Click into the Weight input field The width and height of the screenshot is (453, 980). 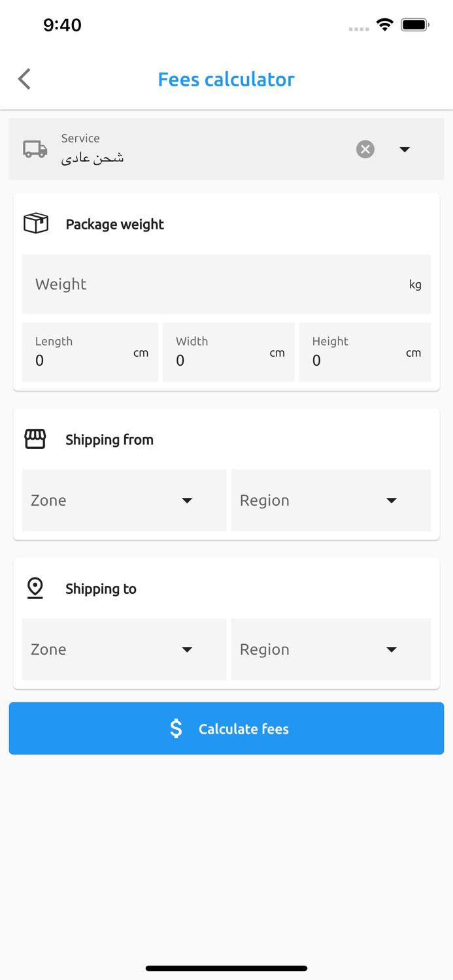[226, 284]
